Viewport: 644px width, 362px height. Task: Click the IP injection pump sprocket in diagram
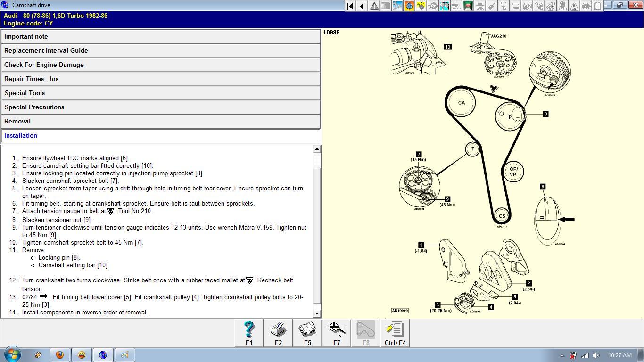(x=510, y=117)
